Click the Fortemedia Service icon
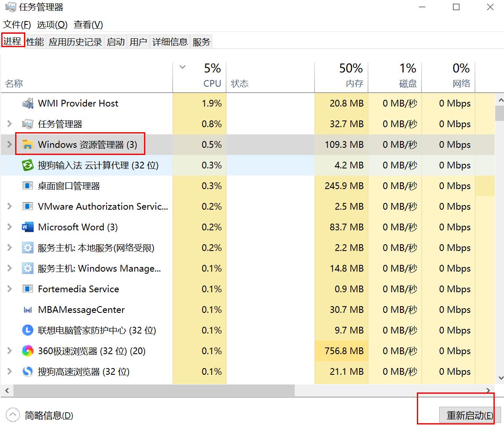The height and width of the screenshot is (427, 504). (27, 289)
